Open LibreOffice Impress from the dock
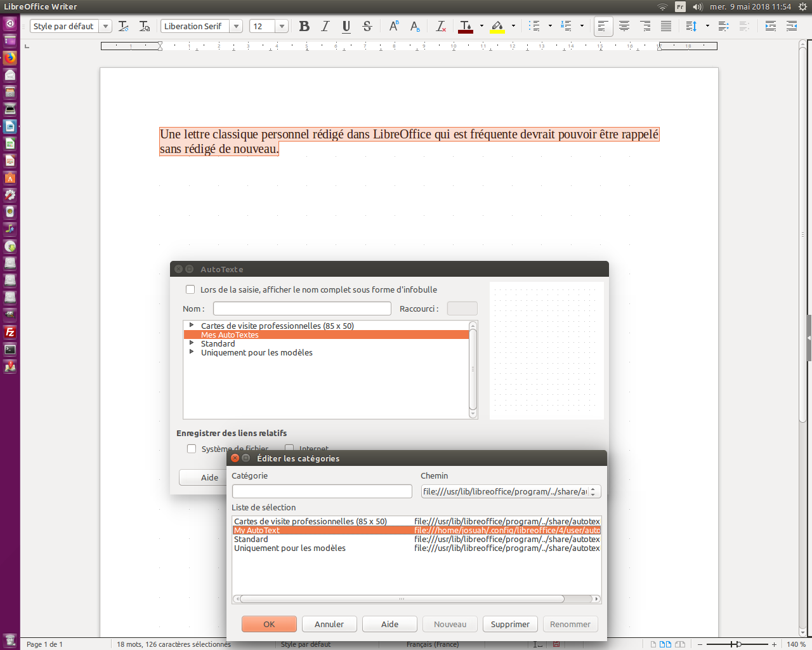 (x=10, y=161)
